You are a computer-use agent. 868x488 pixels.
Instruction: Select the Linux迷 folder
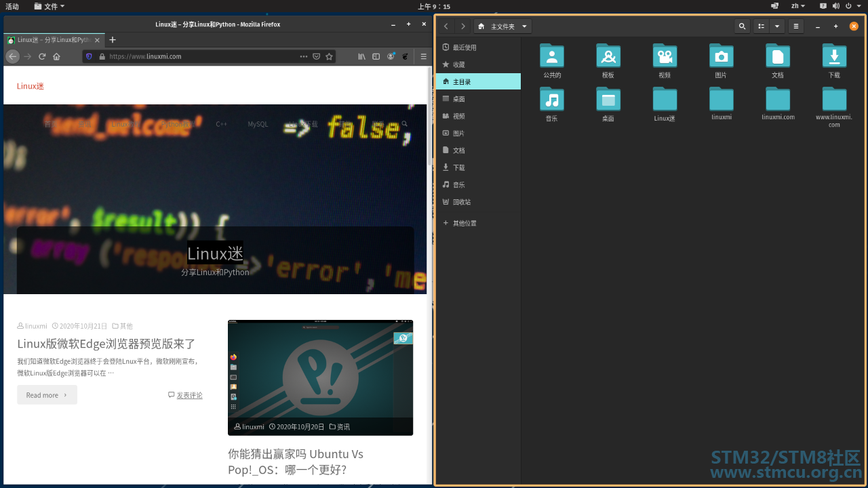pos(665,104)
